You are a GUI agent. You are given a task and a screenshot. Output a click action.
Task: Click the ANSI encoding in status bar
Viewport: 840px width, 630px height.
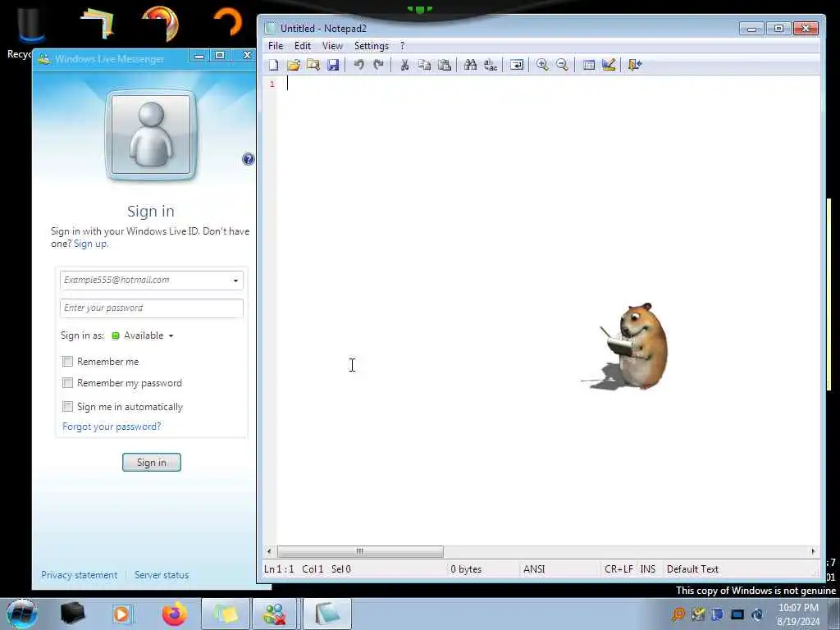point(534,569)
